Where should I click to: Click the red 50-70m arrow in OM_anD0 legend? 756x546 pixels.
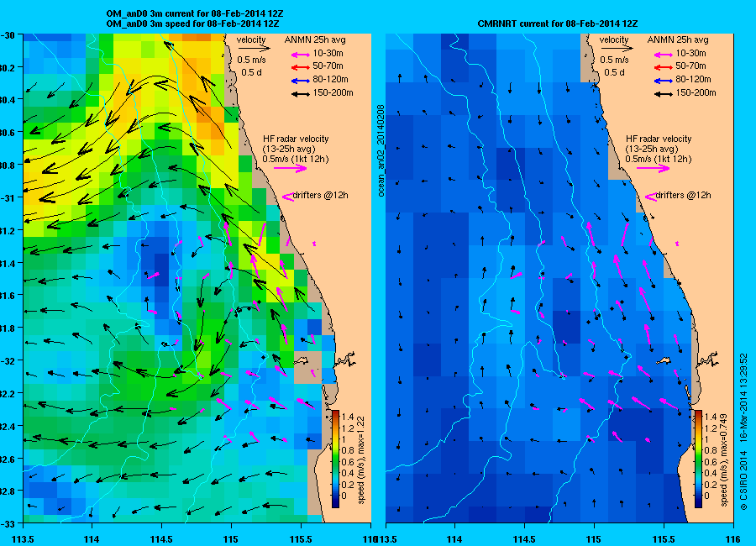(301, 66)
